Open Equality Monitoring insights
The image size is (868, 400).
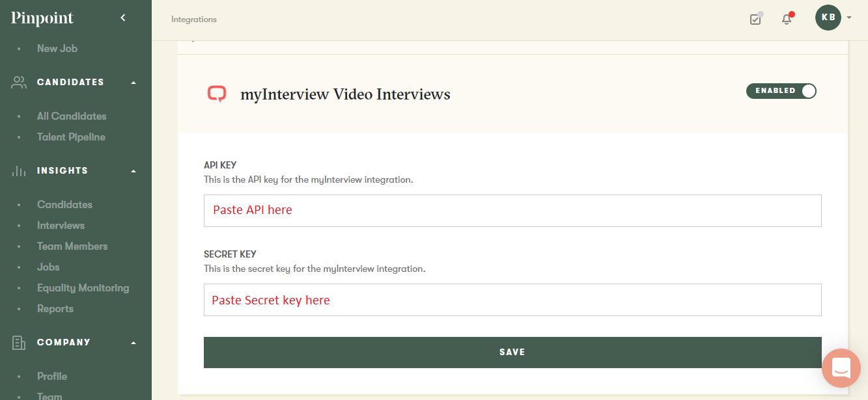point(83,288)
